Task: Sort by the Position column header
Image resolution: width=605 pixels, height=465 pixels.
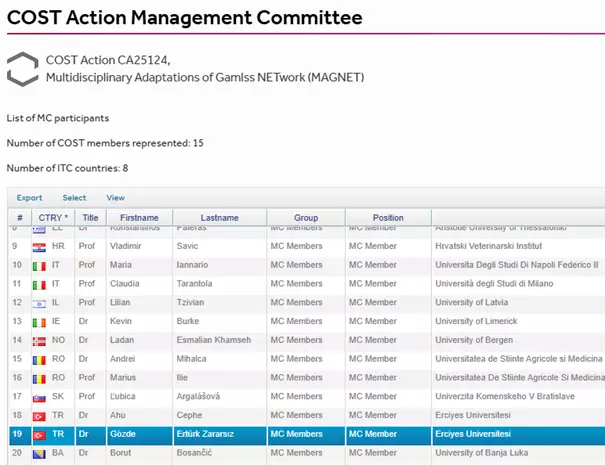Action: tap(388, 218)
